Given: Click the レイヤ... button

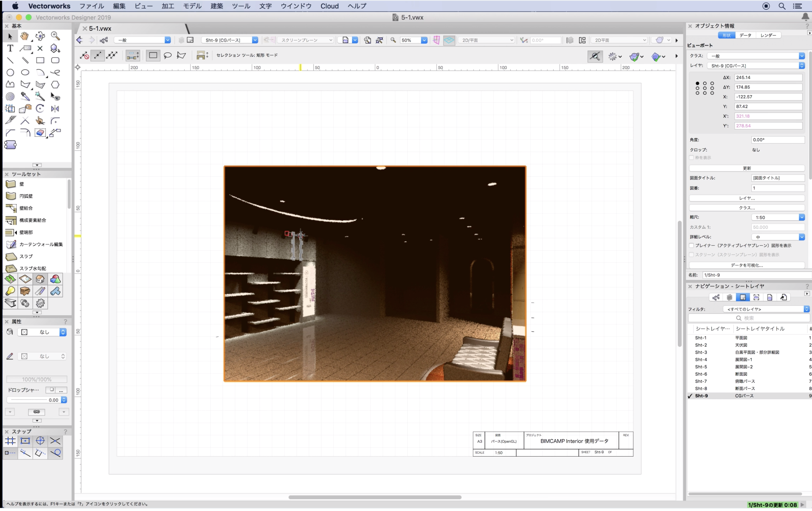Looking at the screenshot, I should (x=746, y=198).
